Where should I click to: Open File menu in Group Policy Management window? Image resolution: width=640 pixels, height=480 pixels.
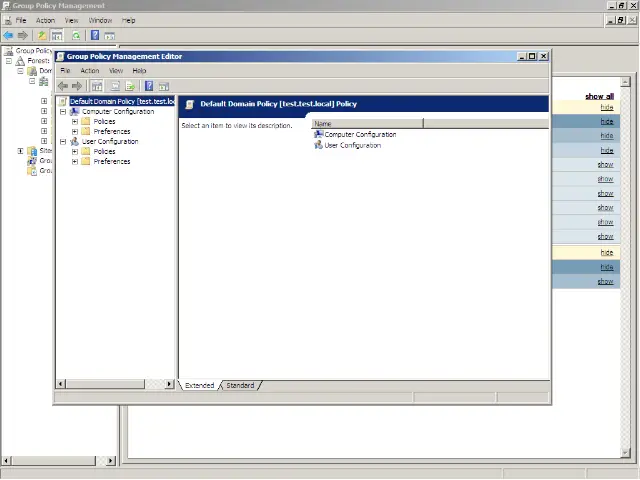click(x=21, y=20)
